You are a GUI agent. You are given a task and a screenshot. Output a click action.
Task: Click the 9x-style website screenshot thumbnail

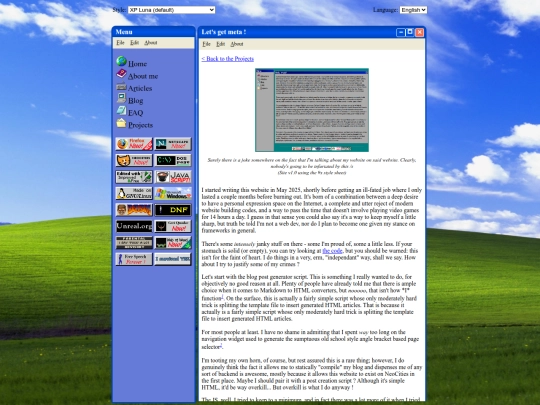click(312, 110)
